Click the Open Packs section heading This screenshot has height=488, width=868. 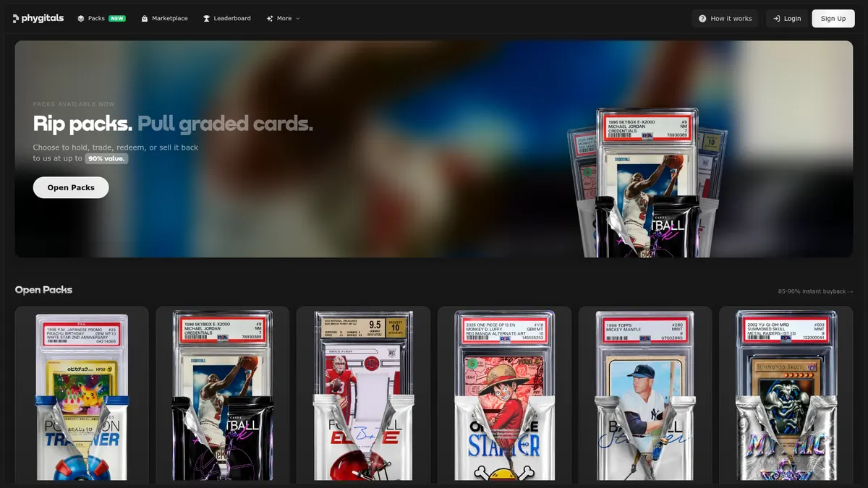click(43, 290)
